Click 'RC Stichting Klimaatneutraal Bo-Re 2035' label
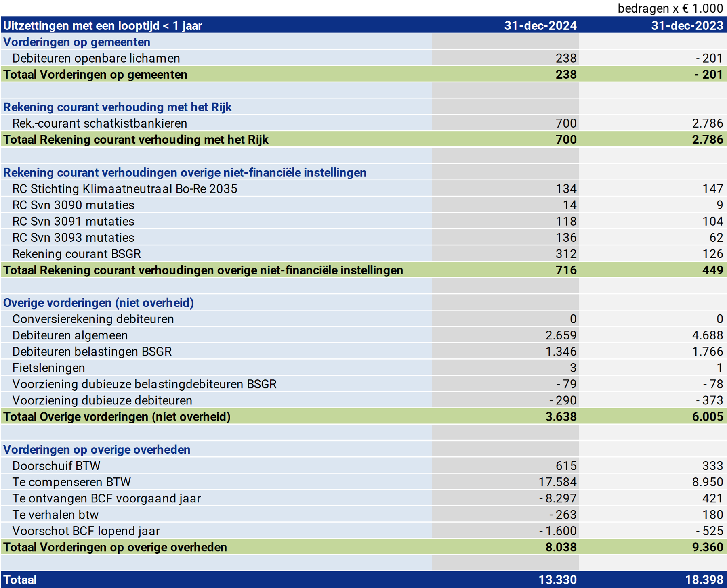Viewport: 727px width, 588px height. coord(125,188)
